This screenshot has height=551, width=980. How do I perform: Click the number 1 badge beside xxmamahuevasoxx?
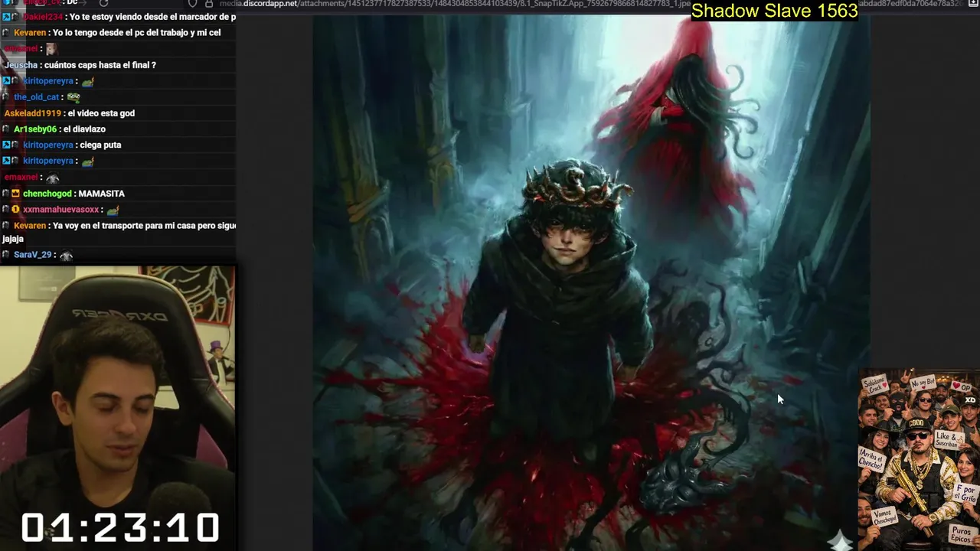[15, 210]
